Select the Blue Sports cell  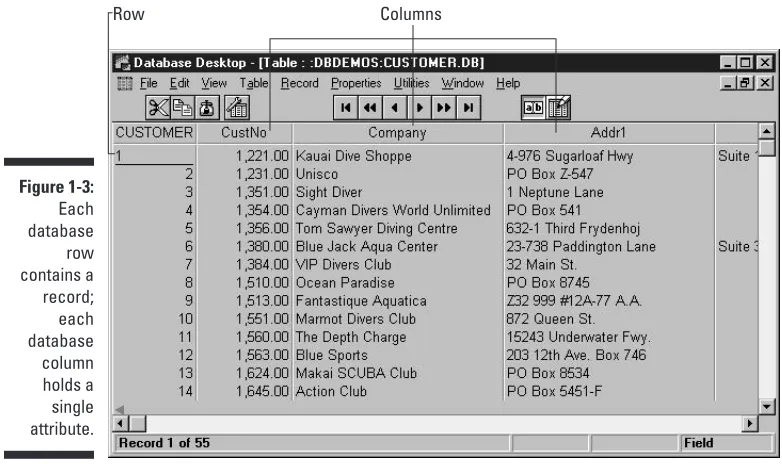[398, 355]
